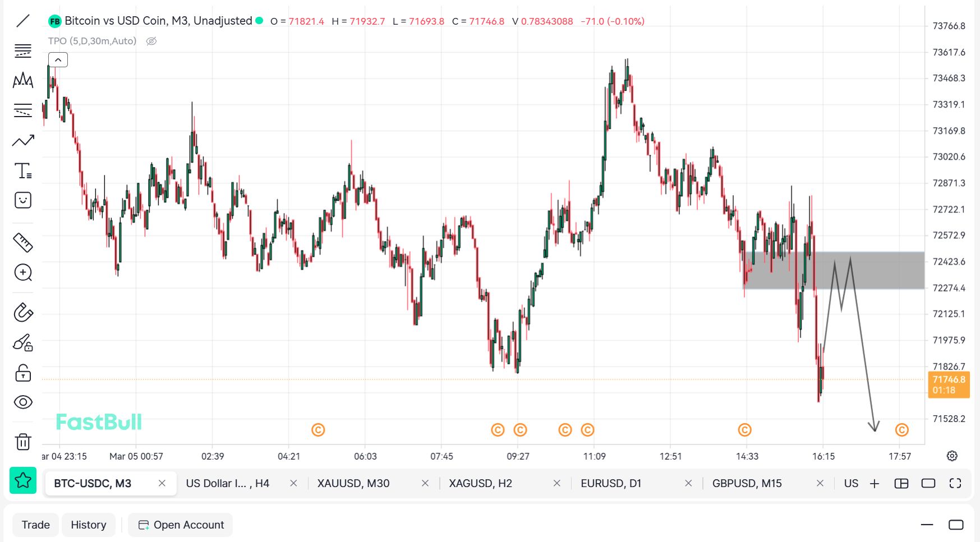The image size is (980, 542).
Task: Open the wave pattern tool
Action: point(23,81)
